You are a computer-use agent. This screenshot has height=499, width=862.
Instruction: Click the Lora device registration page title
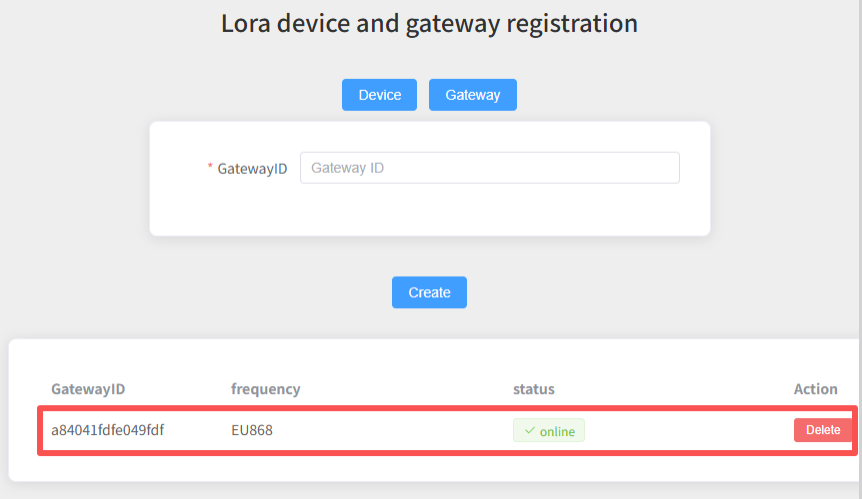(429, 24)
